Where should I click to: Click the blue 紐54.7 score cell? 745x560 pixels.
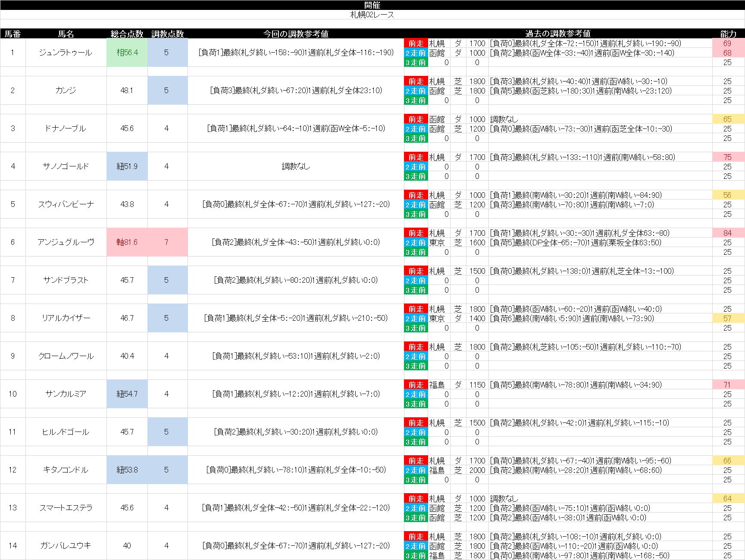[x=127, y=394]
